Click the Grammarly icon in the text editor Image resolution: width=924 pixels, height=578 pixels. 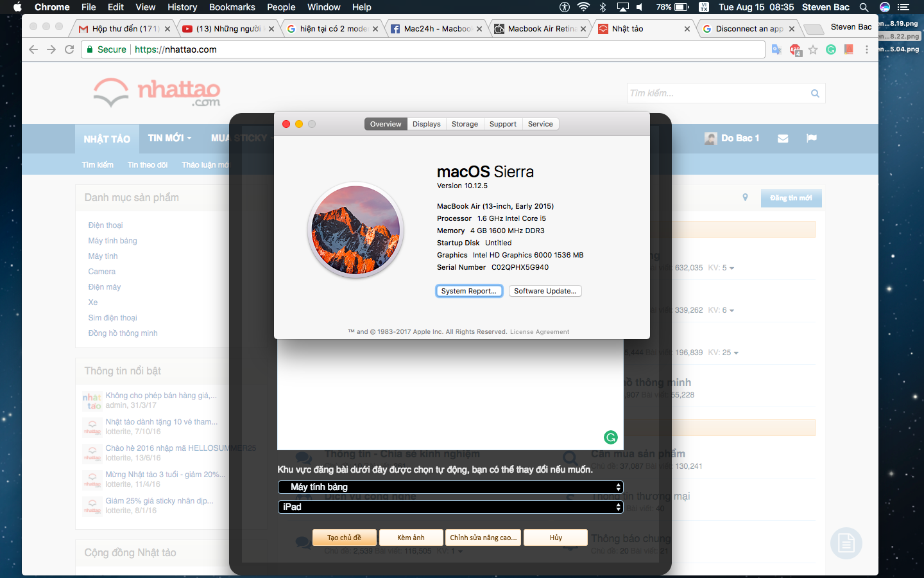[611, 437]
